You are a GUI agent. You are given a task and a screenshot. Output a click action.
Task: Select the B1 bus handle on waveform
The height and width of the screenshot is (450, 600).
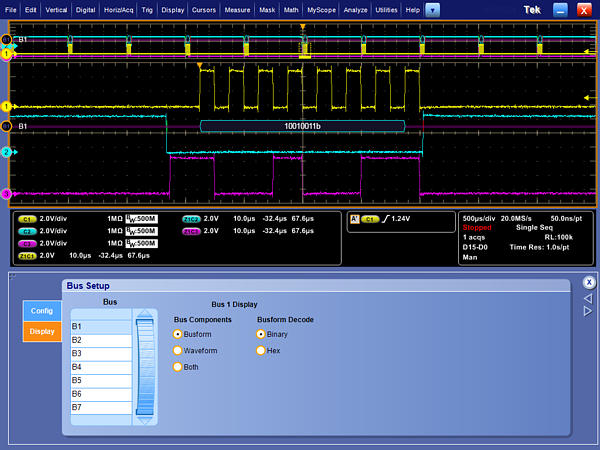coord(8,127)
